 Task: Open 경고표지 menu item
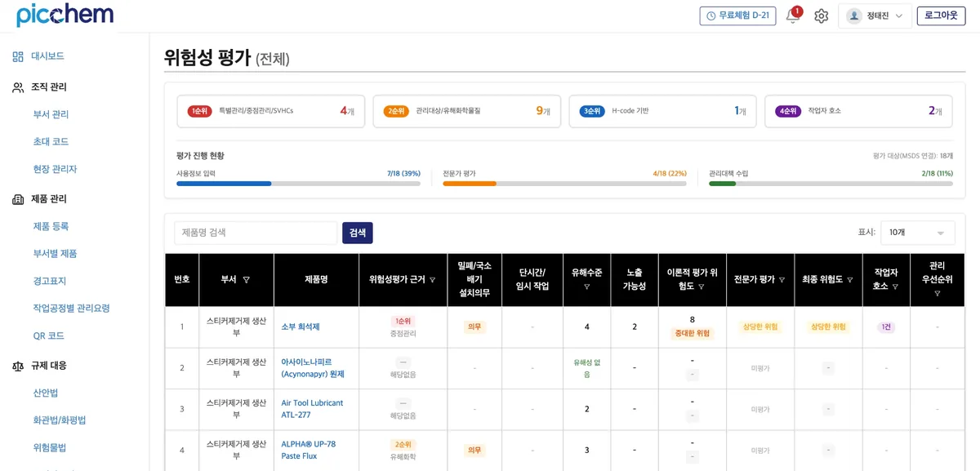[x=50, y=281]
